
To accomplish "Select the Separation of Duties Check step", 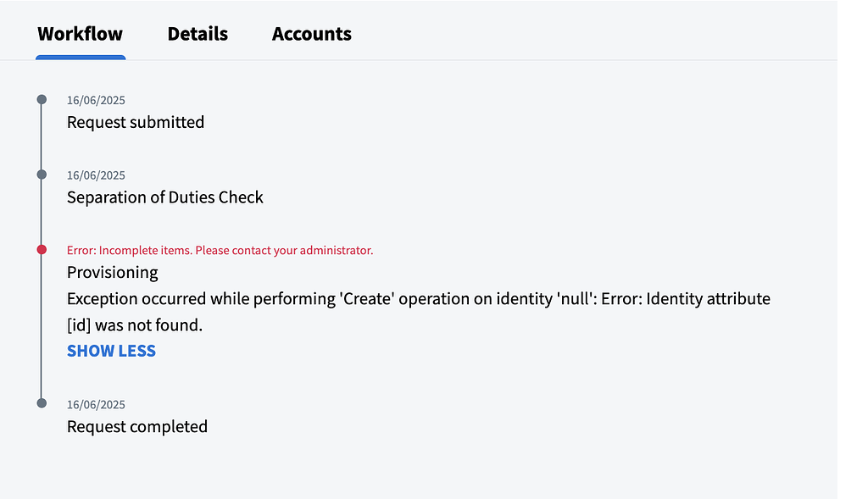I will tap(164, 197).
